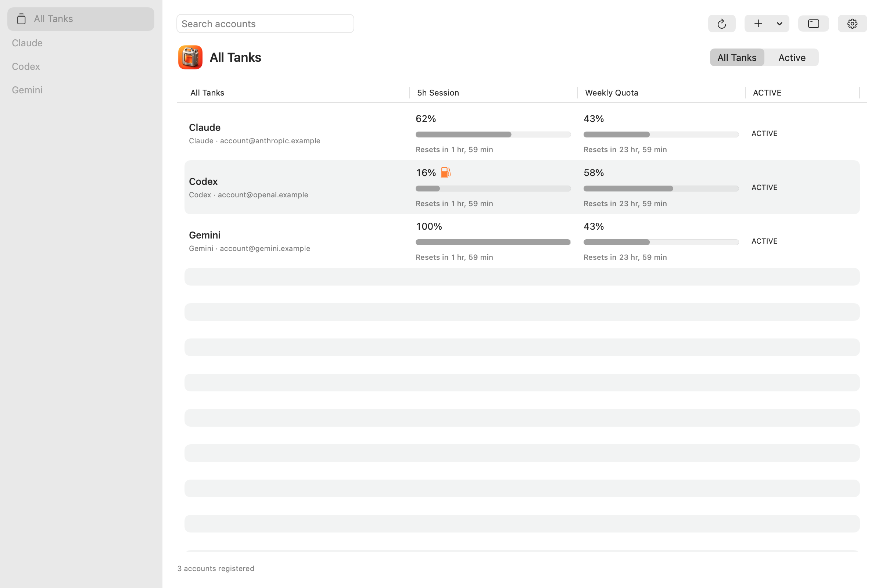Select All Tanks in the sidebar
The width and height of the screenshot is (882, 588).
(80, 19)
